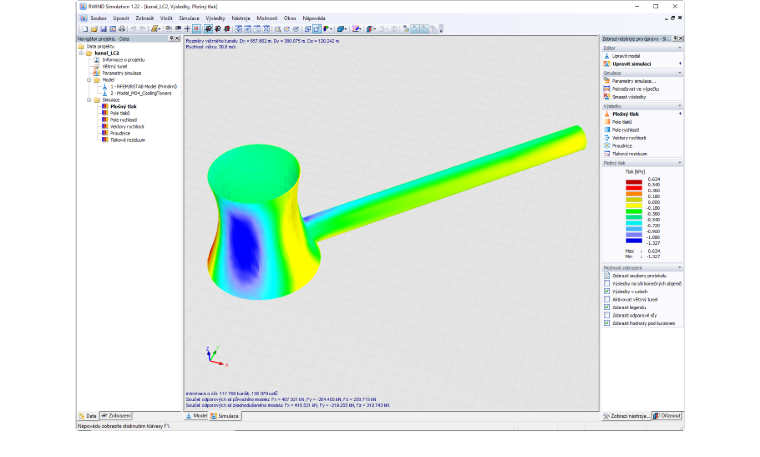Click the highlighted view-cube toolbar icon
The width and height of the screenshot is (760, 457).
pyautogui.click(x=317, y=29)
